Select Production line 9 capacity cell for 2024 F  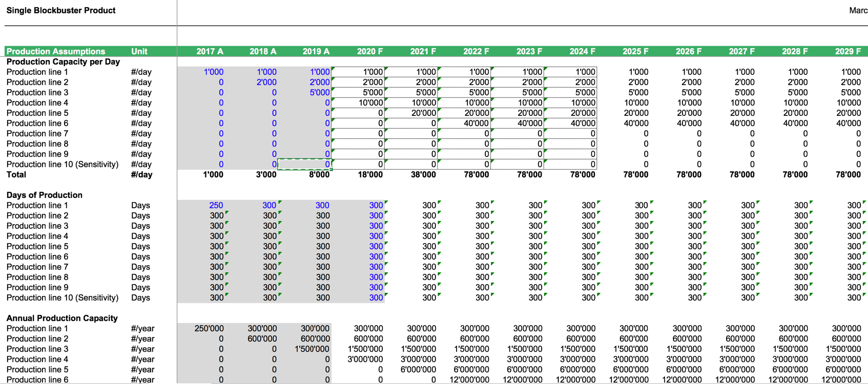coord(571,154)
